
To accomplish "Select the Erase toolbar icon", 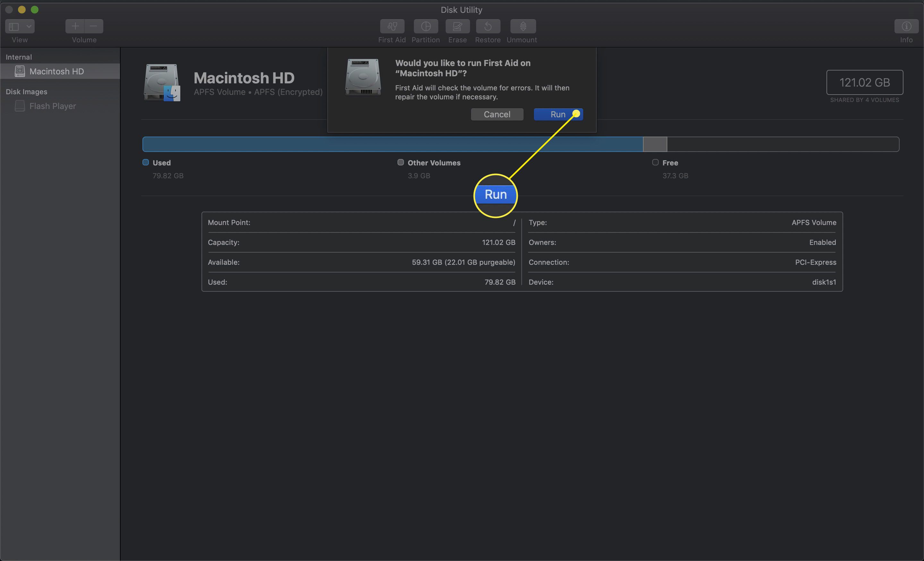I will [458, 26].
